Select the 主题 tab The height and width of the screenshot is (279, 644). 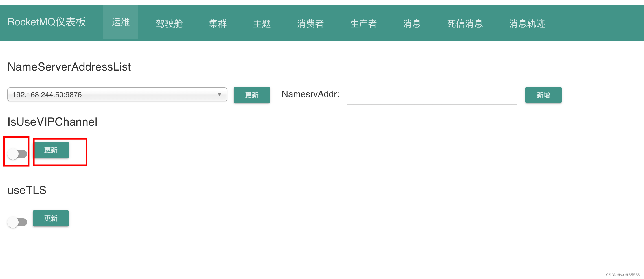[262, 23]
